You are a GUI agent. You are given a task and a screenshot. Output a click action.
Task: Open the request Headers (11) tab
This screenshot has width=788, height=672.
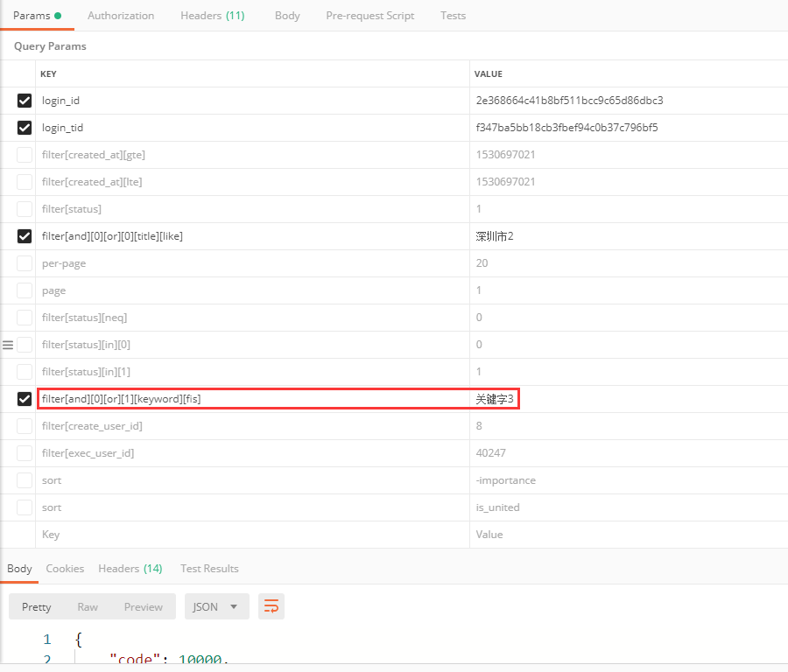pyautogui.click(x=212, y=16)
